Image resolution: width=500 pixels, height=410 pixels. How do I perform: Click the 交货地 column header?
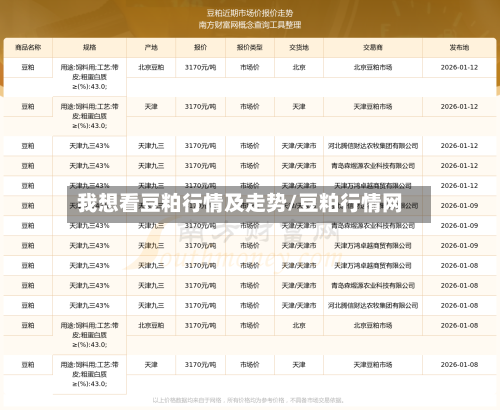[x=299, y=48]
